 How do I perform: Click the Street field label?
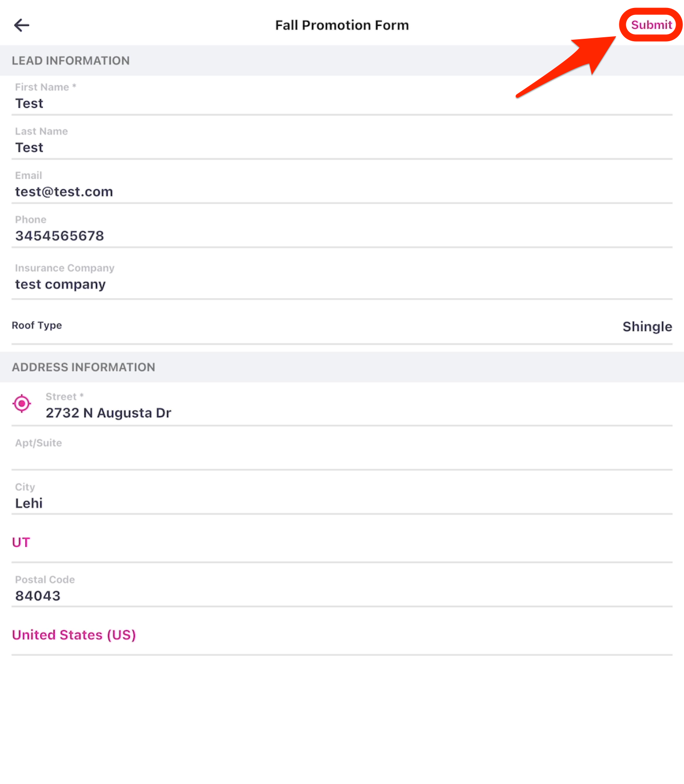point(61,396)
